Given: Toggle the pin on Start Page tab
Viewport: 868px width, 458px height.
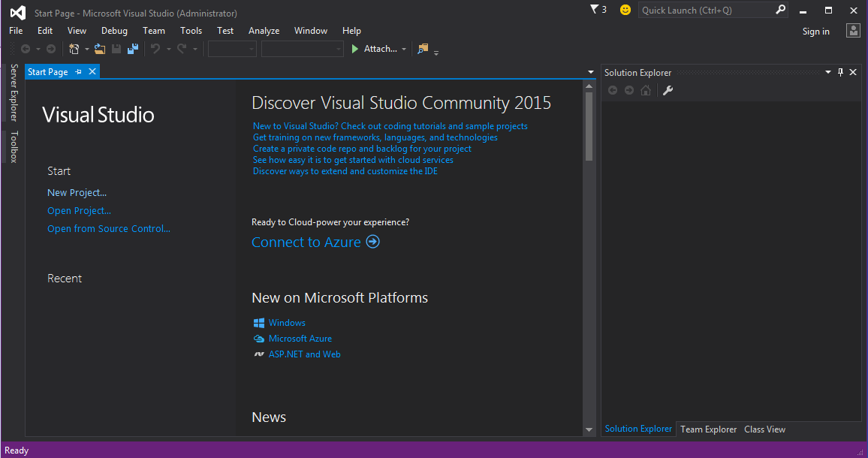Looking at the screenshot, I should point(79,72).
